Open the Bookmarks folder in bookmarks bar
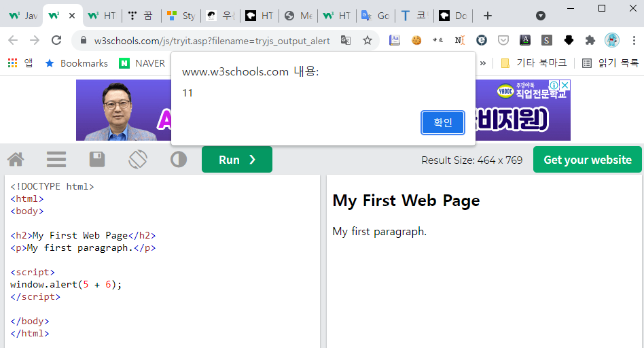Screen dimensions: 644x348 (76, 63)
